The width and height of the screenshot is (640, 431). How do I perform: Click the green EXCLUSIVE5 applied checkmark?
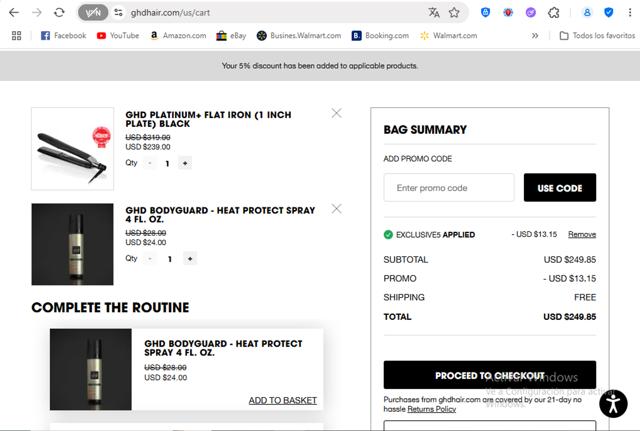point(388,235)
